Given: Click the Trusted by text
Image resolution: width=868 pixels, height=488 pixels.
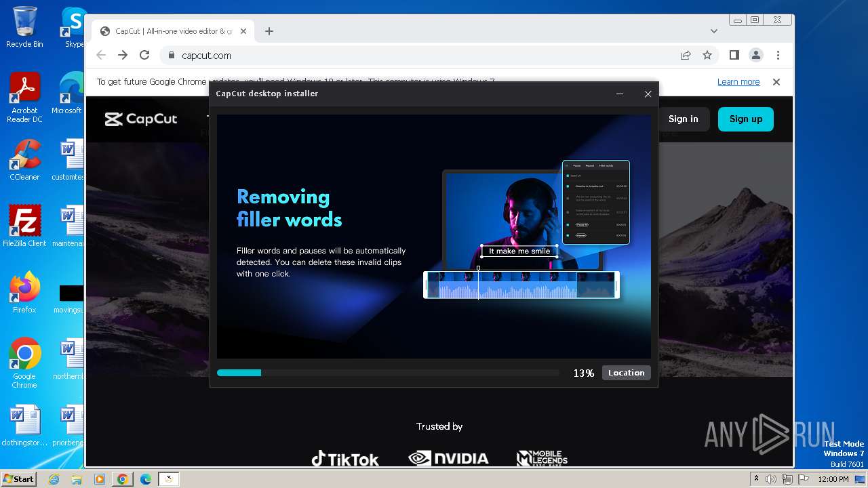Looking at the screenshot, I should coord(439,426).
